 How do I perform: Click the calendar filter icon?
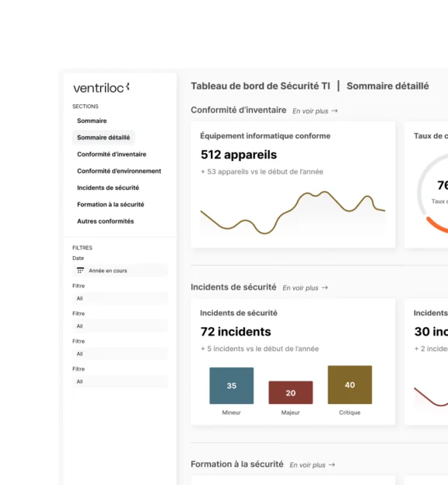[x=80, y=271]
